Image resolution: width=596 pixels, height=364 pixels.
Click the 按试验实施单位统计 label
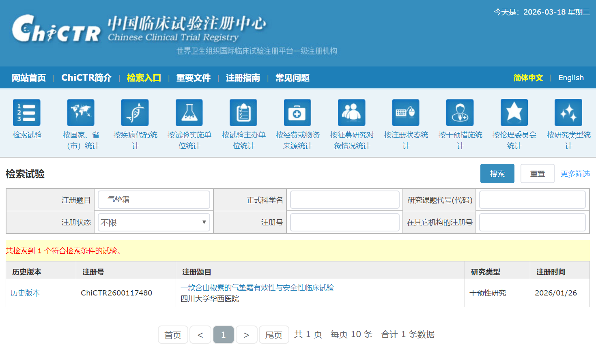tap(189, 140)
